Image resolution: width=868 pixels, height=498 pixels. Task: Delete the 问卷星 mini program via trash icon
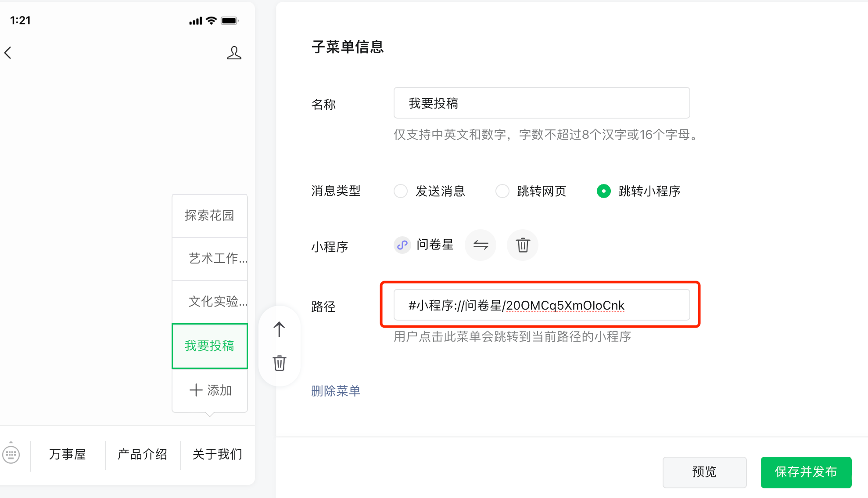tap(522, 245)
